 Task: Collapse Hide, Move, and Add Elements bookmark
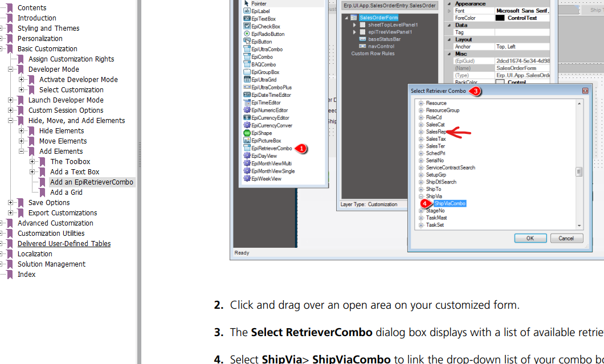click(x=11, y=121)
